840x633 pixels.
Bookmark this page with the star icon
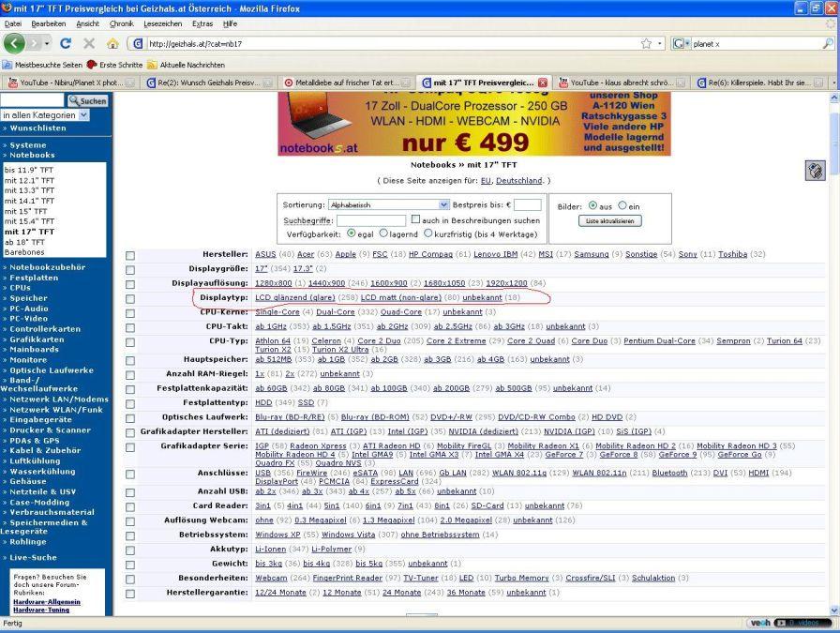point(647,43)
